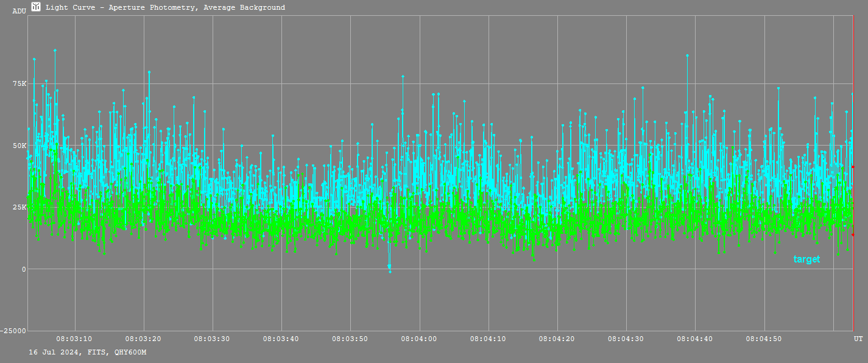Click the ADU axis label
The image size is (868, 363).
coord(19,11)
